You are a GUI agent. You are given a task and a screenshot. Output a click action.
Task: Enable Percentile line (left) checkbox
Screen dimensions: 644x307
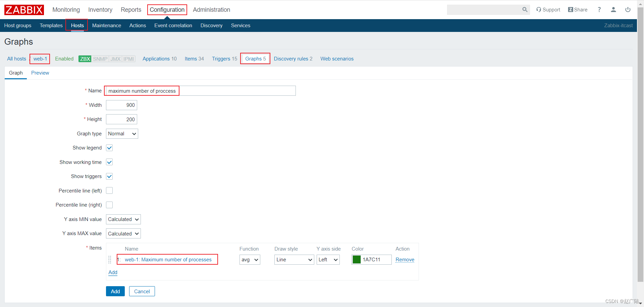click(x=109, y=191)
